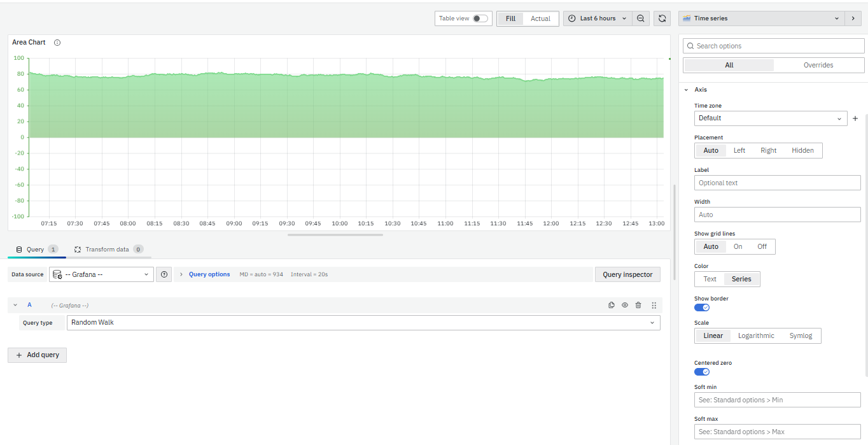The image size is (868, 445).
Task: Delete query A using the trash icon
Action: [638, 305]
